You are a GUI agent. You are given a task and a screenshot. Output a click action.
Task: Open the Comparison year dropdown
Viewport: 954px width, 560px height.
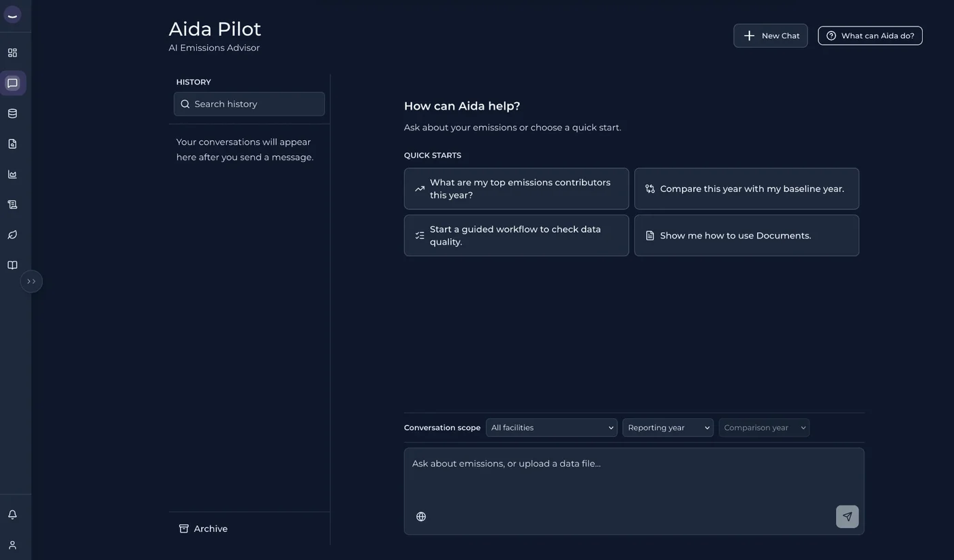[764, 428]
